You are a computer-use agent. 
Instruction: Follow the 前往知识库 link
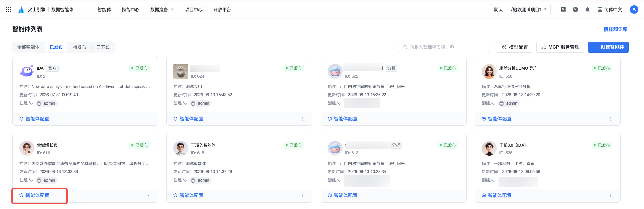coord(615,29)
